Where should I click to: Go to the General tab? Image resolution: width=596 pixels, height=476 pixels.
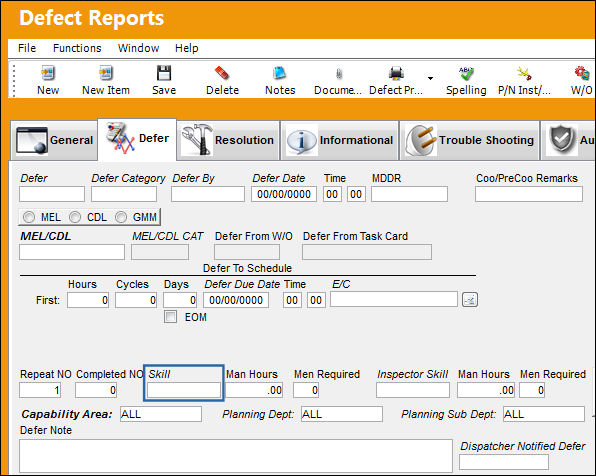[x=54, y=140]
